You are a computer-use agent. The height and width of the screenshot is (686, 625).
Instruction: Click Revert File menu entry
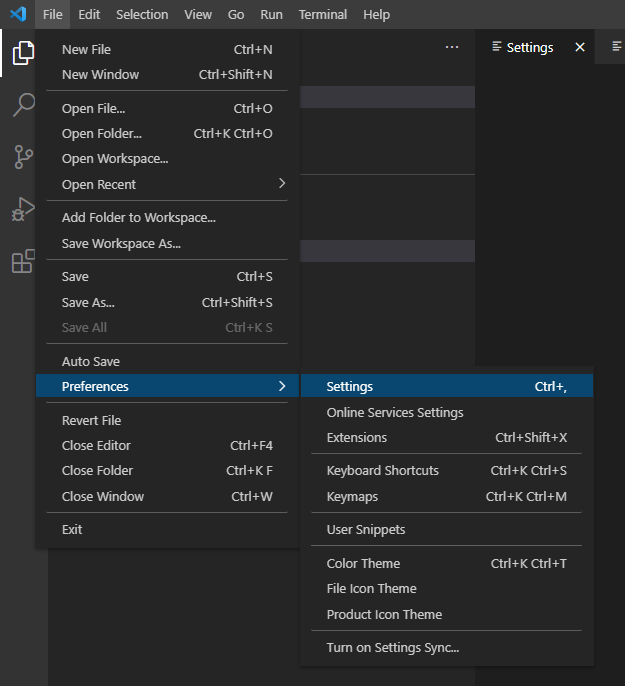[x=168, y=420]
